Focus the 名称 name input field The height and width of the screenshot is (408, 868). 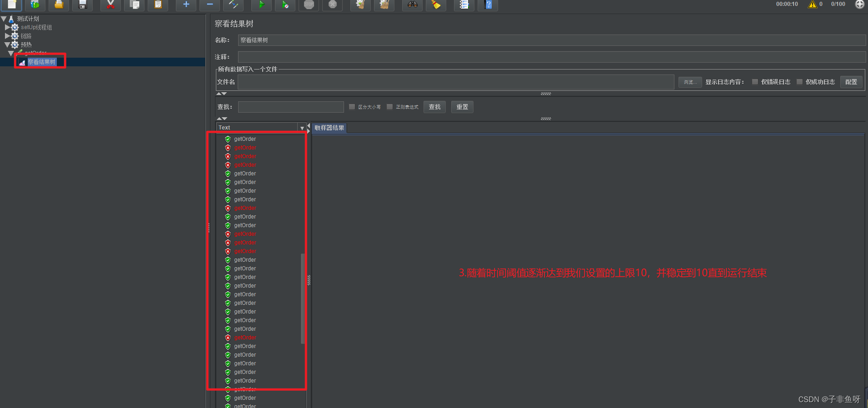pyautogui.click(x=552, y=40)
